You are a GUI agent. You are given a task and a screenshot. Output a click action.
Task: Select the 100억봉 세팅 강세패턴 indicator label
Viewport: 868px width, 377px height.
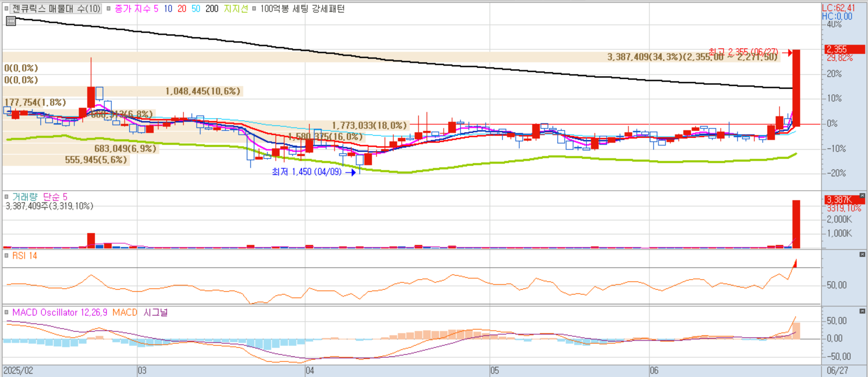302,9
